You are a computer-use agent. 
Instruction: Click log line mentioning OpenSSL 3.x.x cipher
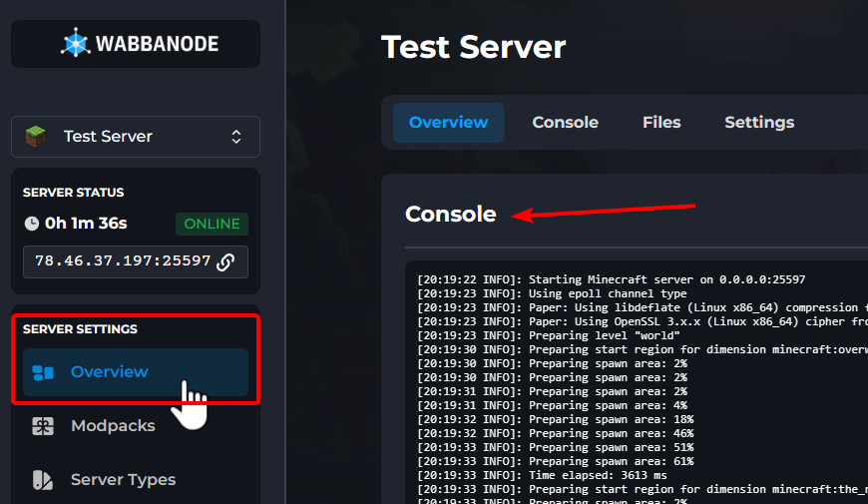[x=643, y=321]
